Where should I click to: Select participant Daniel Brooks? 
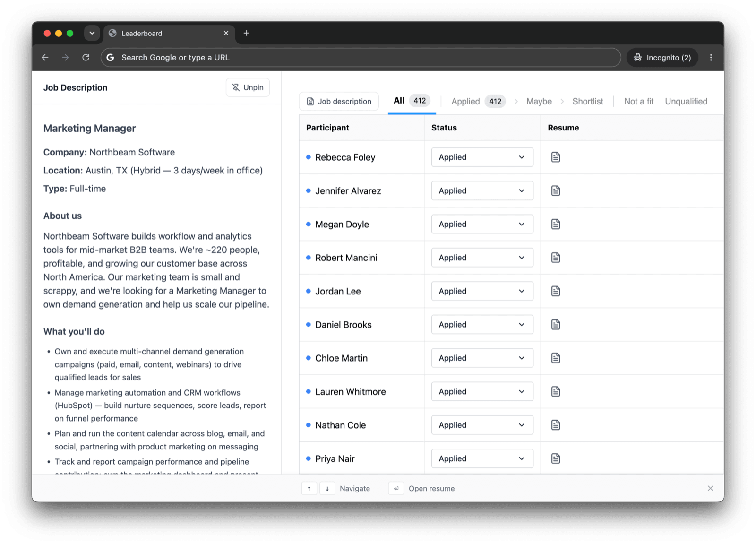(343, 325)
